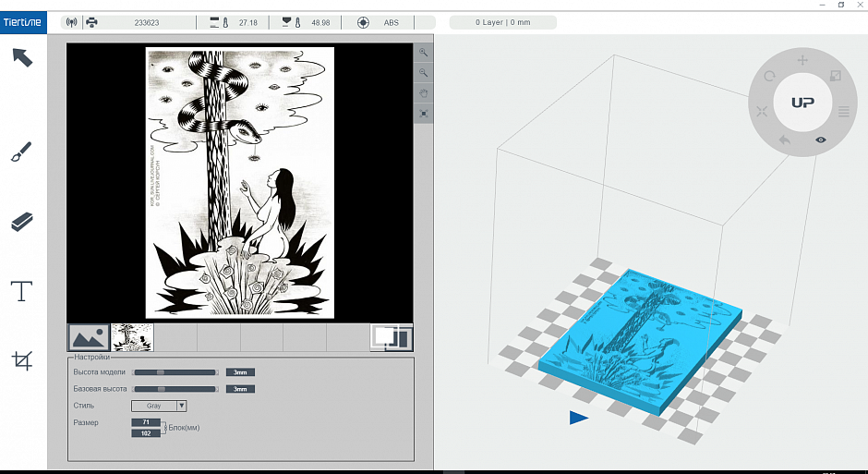
Task: Select the paintbrush tool
Action: tap(21, 152)
